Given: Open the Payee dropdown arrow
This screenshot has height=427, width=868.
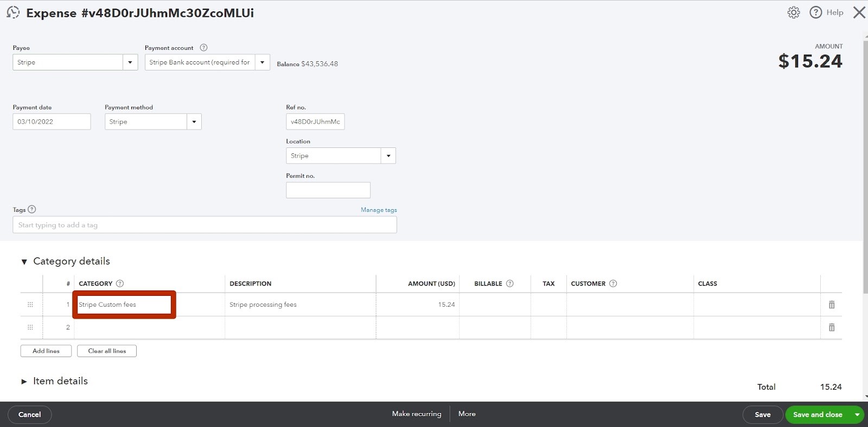Looking at the screenshot, I should 130,62.
